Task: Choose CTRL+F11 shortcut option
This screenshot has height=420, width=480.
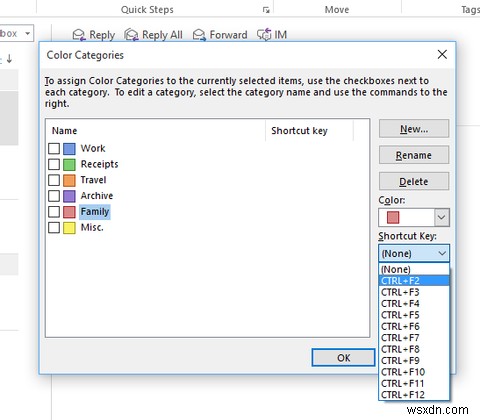Action: click(414, 383)
